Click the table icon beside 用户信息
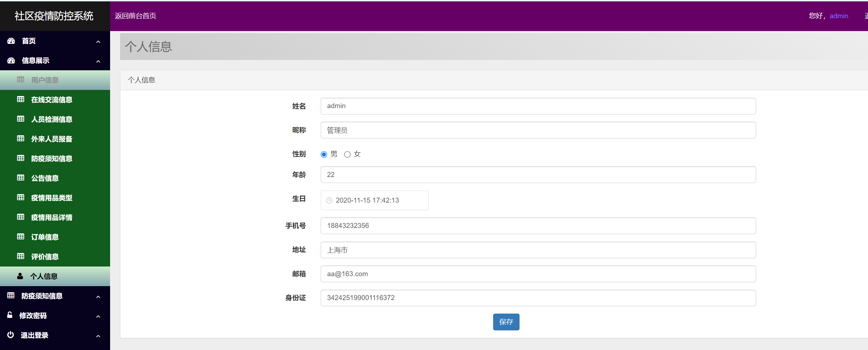Screen dimensions: 868x350 21,80
